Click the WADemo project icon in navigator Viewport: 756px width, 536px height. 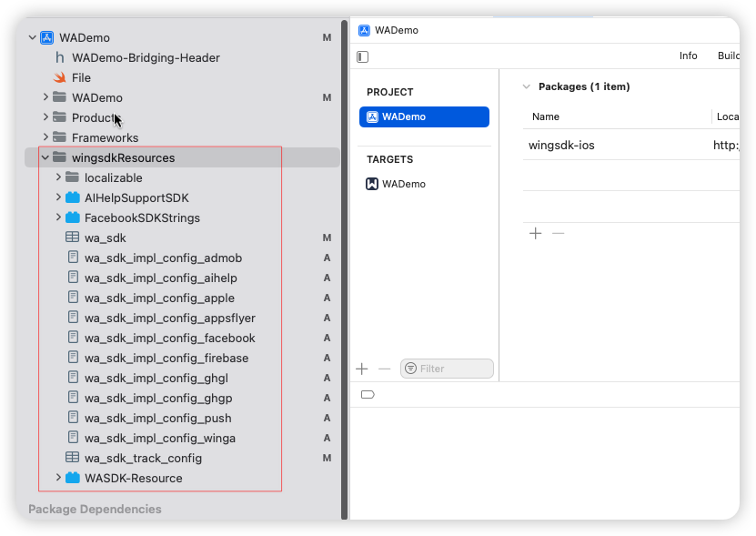tap(46, 37)
